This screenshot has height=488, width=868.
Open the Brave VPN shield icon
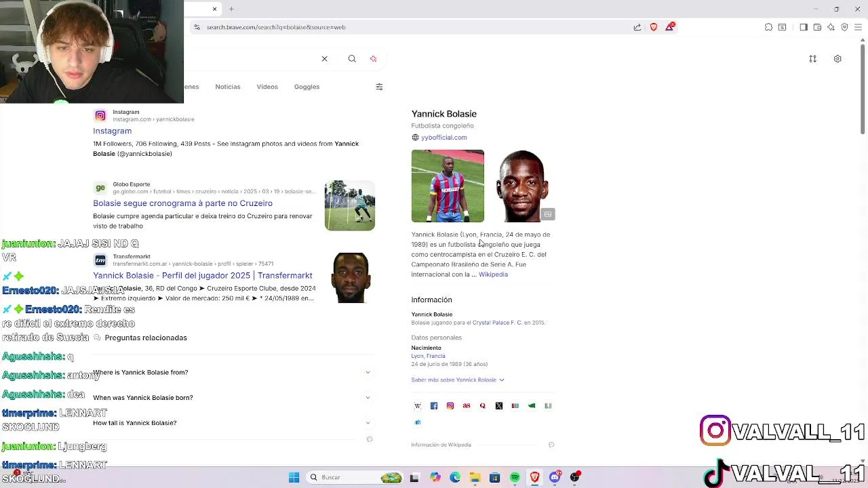click(x=844, y=27)
